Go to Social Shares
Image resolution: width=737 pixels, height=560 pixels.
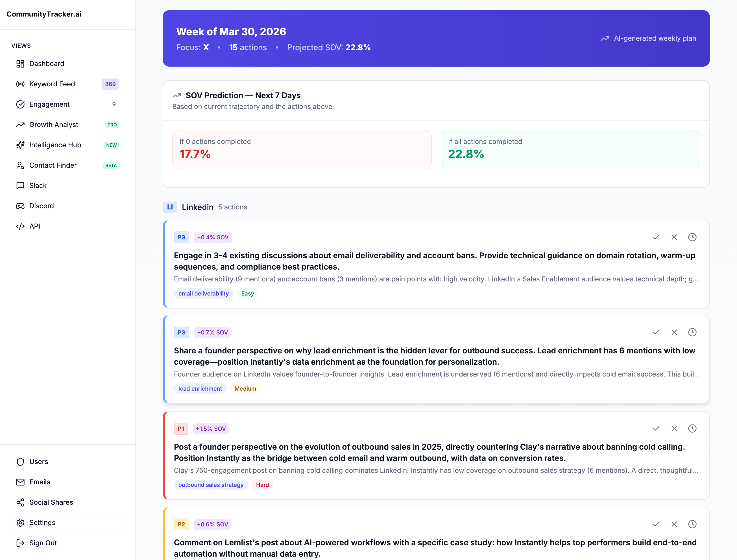pos(67,502)
